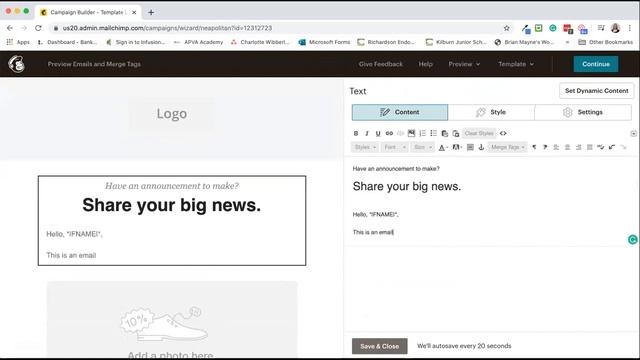Switch to the Content tab
Image resolution: width=640 pixels, height=360 pixels.
[x=400, y=112]
